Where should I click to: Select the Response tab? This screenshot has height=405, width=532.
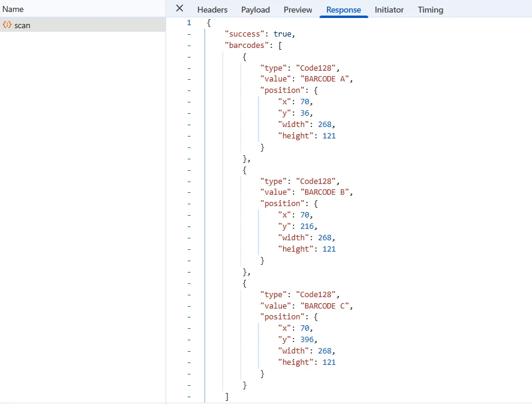coord(344,10)
